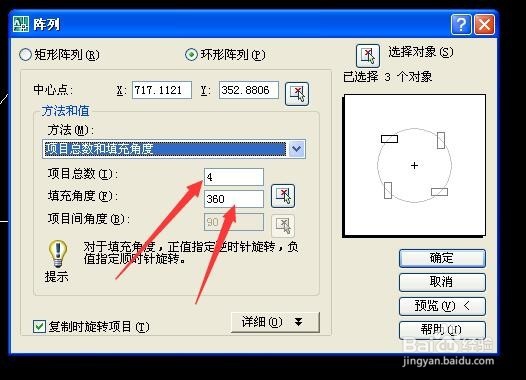526x380 pixels.
Task: Click the 填充角度 input field
Action: coord(234,199)
